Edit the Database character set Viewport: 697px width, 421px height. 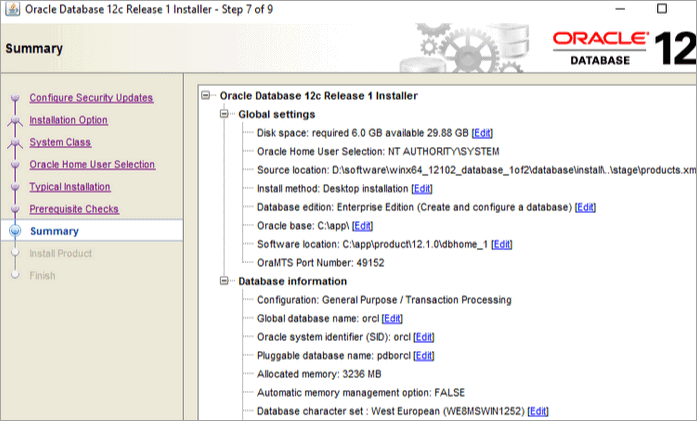click(x=538, y=411)
